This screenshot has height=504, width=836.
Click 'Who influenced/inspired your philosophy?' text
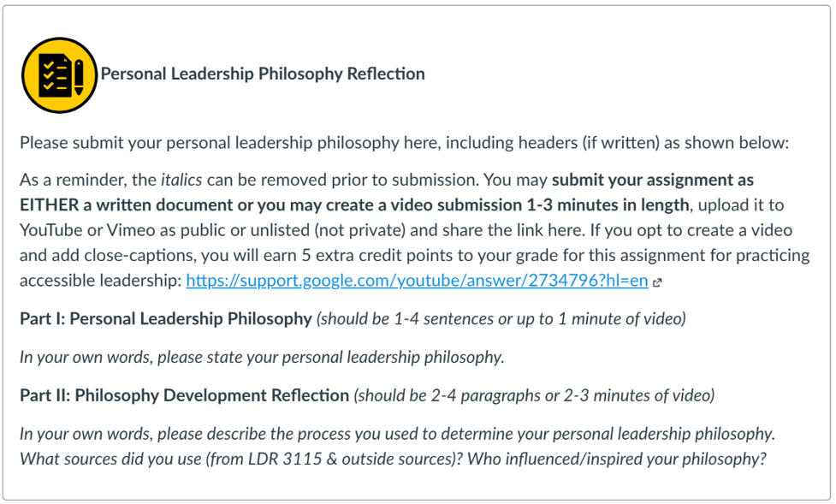click(617, 460)
